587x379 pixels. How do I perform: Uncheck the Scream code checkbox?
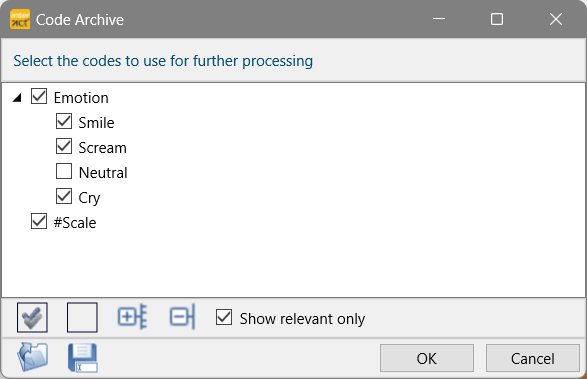64,146
